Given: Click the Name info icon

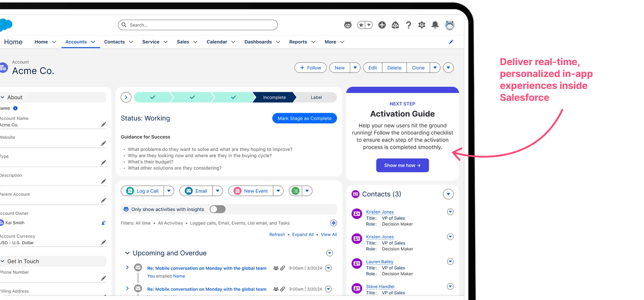Looking at the screenshot, I should click(x=15, y=108).
